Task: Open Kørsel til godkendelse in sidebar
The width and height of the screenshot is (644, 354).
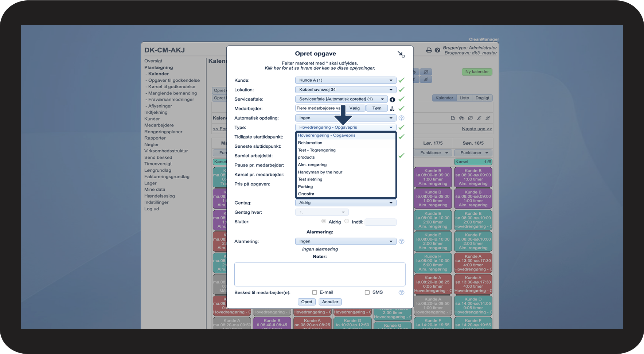Action: (172, 87)
